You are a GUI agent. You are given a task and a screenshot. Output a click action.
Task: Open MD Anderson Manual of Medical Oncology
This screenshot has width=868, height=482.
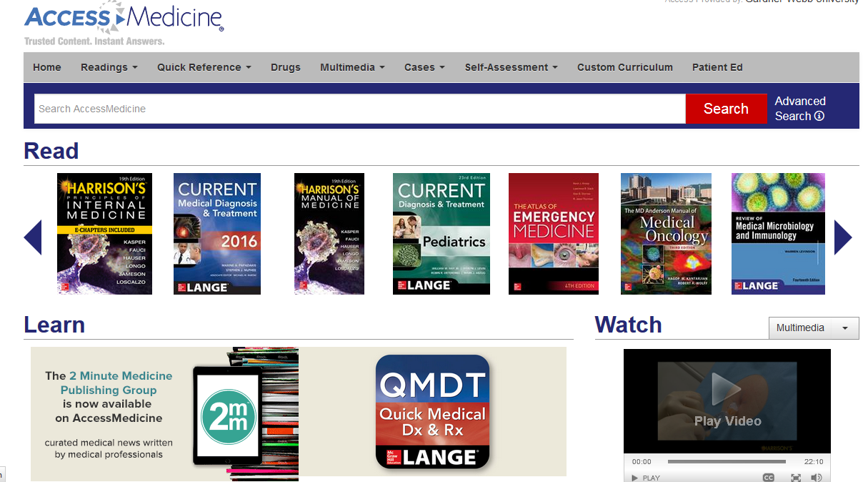coord(666,234)
